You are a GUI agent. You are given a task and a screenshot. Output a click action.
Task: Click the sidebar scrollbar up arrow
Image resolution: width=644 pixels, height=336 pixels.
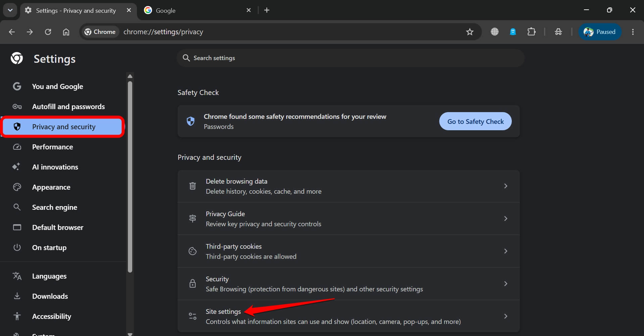pos(130,76)
